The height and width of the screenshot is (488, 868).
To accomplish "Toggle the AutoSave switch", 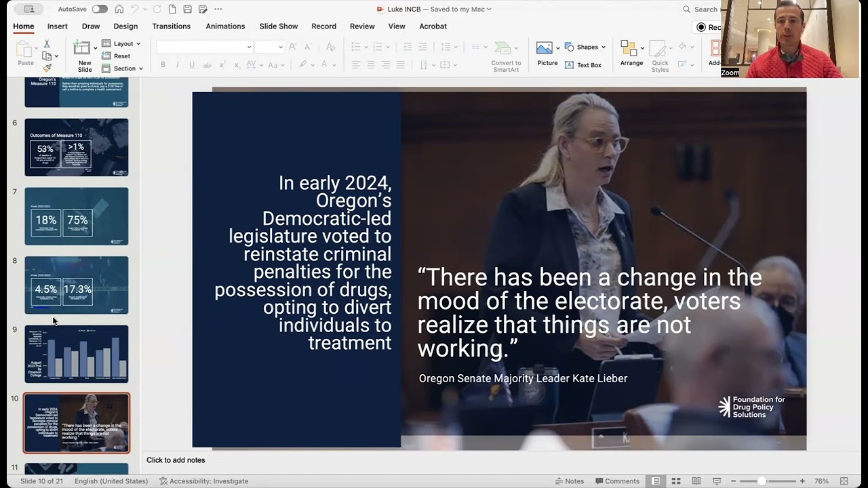I will (x=100, y=9).
